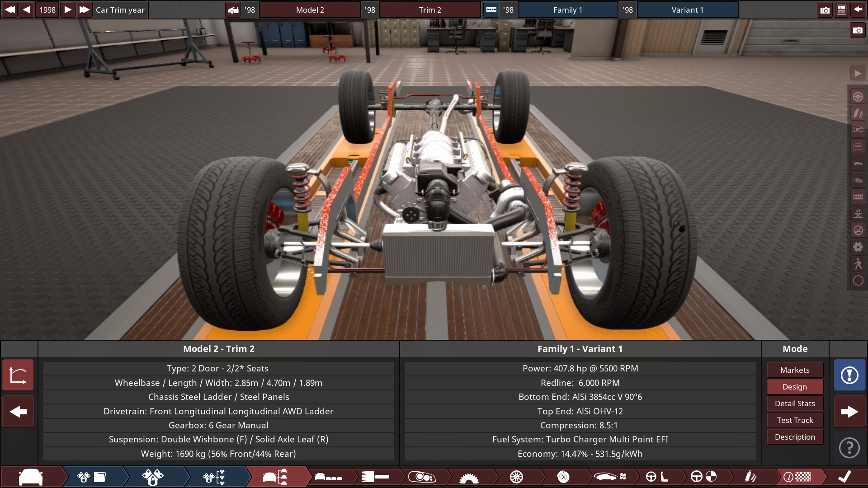868x488 pixels.
Task: Toggle suspension springs visibility
Action: 858,113
